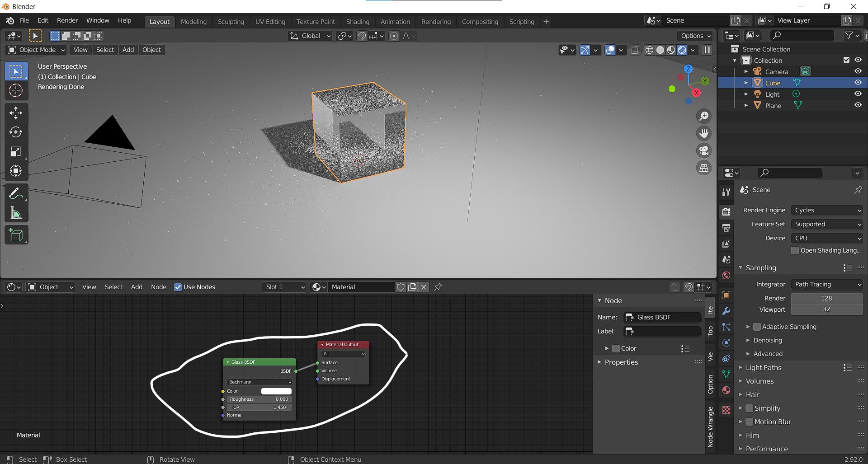Switch to the Shading workspace tab
Screen dimensions: 868x464
pos(358,21)
